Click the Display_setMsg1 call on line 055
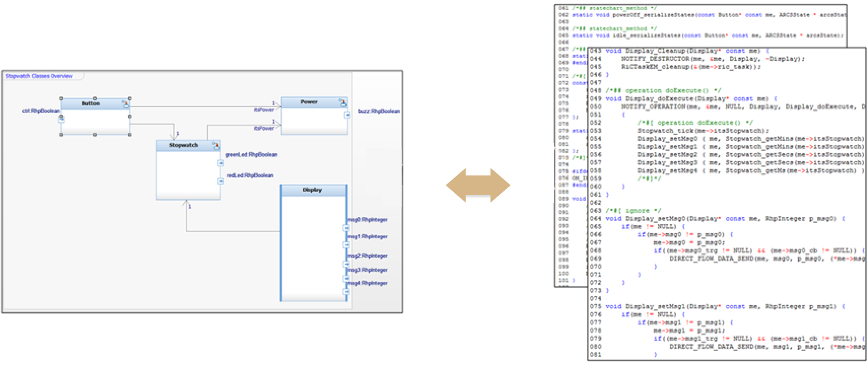This screenshot has width=868, height=365. coord(751,147)
